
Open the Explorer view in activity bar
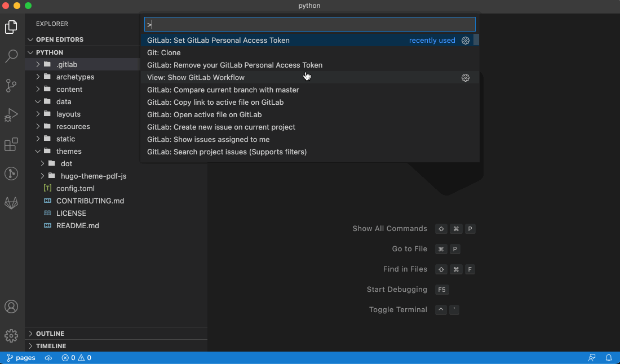pos(11,27)
